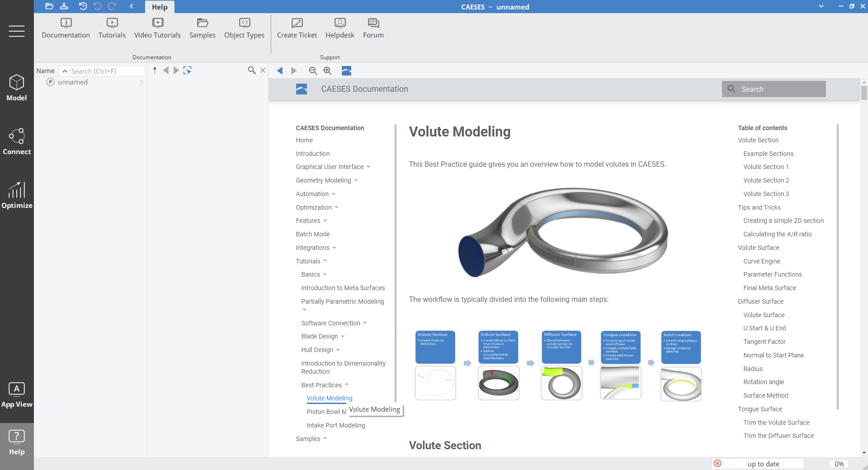Expand the Optimization section
Image resolution: width=868 pixels, height=470 pixels.
click(x=336, y=207)
